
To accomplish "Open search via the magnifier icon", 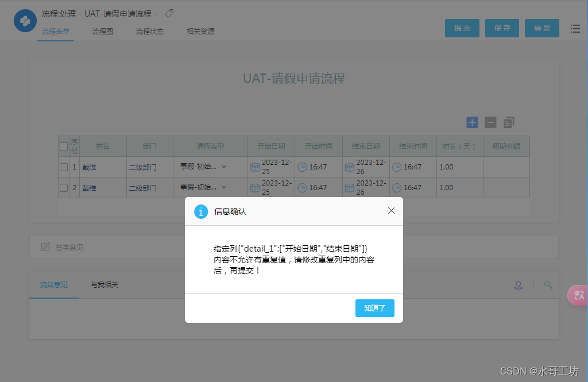I will point(548,284).
